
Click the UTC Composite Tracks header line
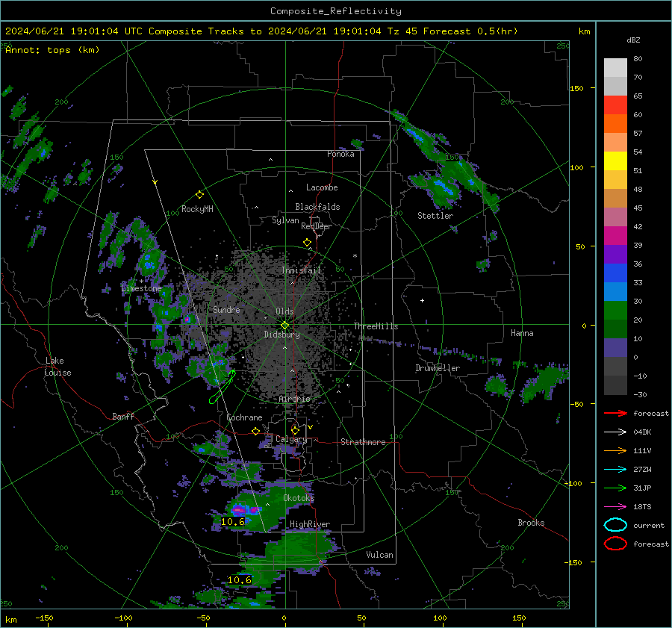(x=261, y=31)
